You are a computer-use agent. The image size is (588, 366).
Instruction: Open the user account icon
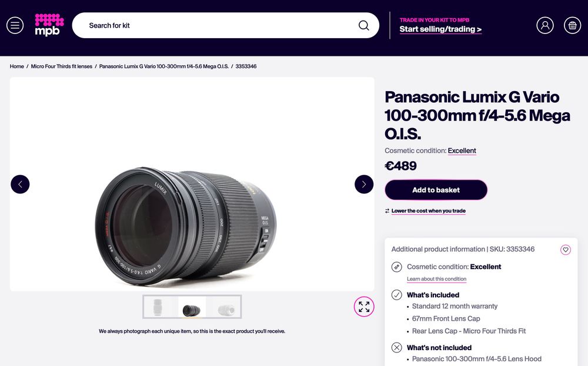[x=545, y=25]
